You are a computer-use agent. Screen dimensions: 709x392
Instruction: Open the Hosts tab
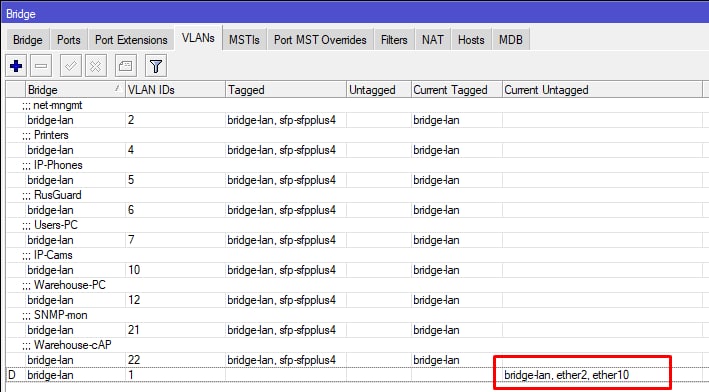[471, 40]
